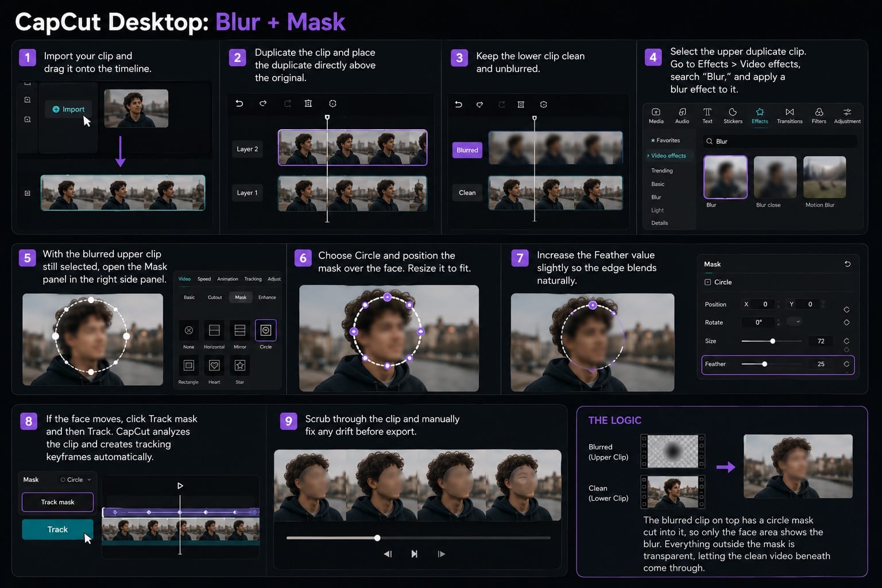The width and height of the screenshot is (882, 588).
Task: Switch to the Video tab
Action: click(184, 279)
